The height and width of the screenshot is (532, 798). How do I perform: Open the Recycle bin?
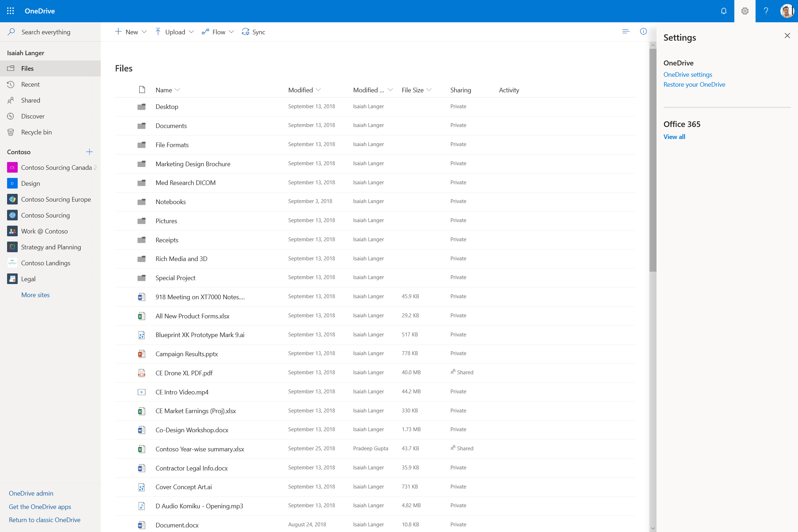pos(36,132)
